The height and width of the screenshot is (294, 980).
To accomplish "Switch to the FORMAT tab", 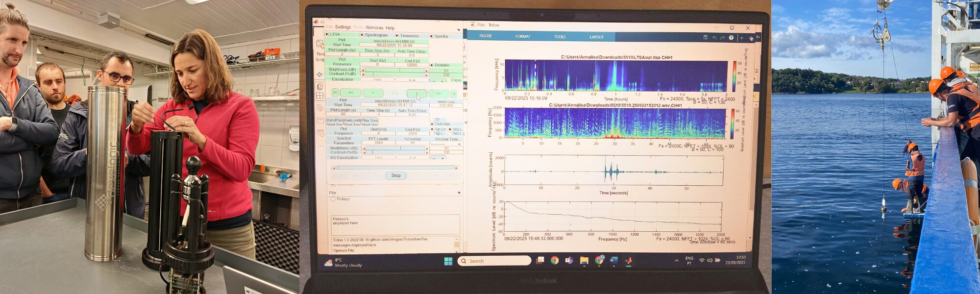I will coord(522,37).
